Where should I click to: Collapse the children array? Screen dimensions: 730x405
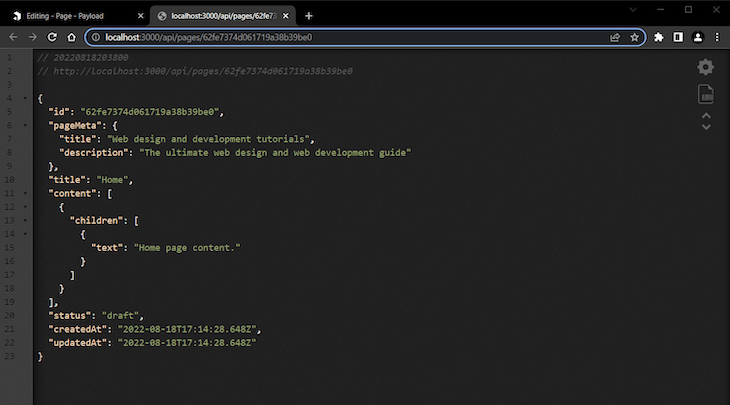point(25,220)
